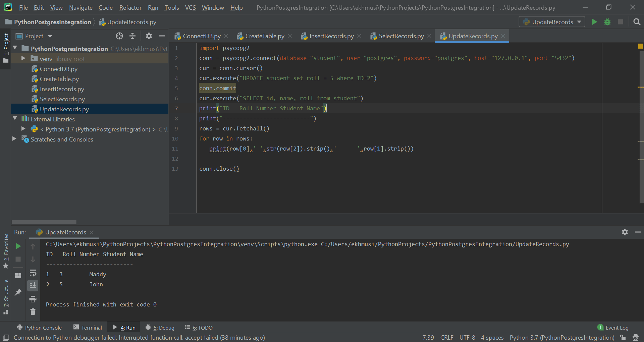Toggle pin tab in run window
This screenshot has height=342, width=644.
(x=18, y=292)
